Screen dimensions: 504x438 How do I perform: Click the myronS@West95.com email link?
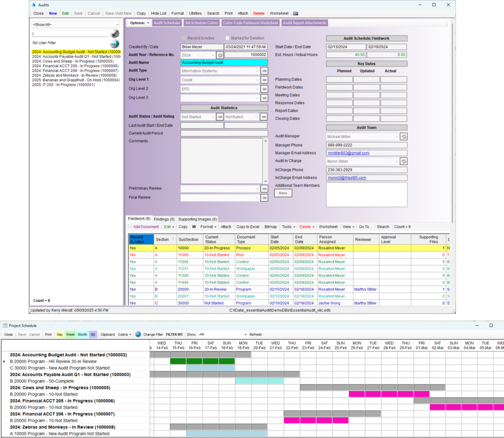[347, 178]
